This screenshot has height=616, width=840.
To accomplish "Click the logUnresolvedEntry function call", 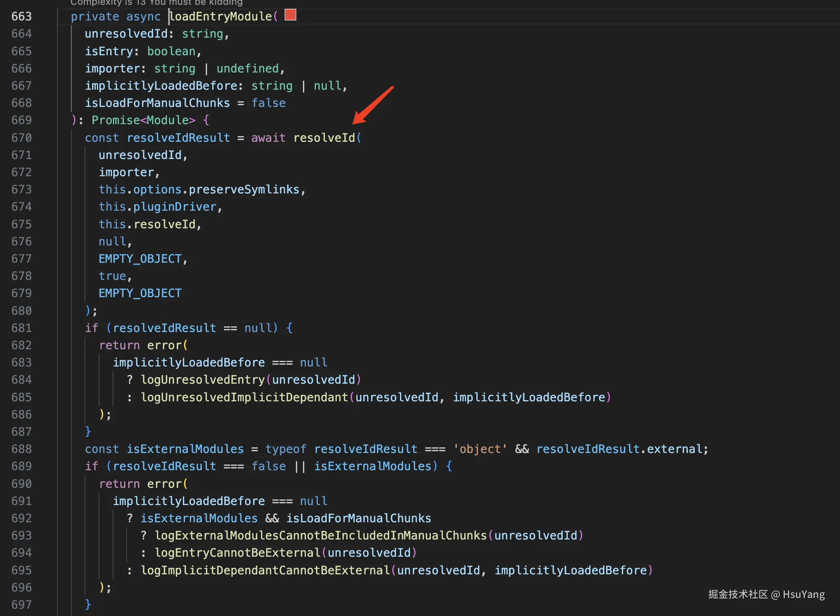I will coord(203,380).
